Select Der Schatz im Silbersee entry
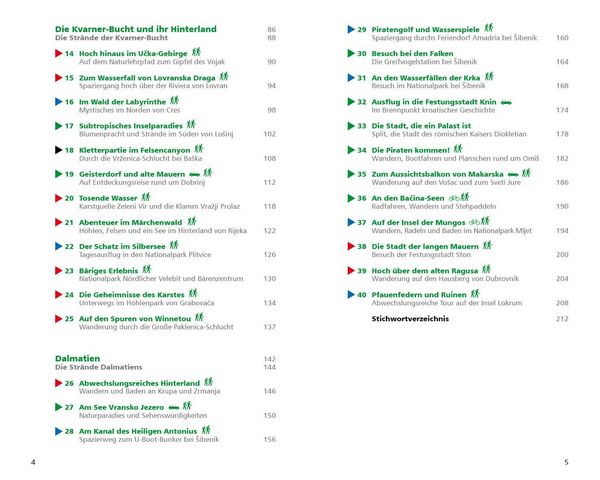The width and height of the screenshot is (600, 480). [x=122, y=247]
